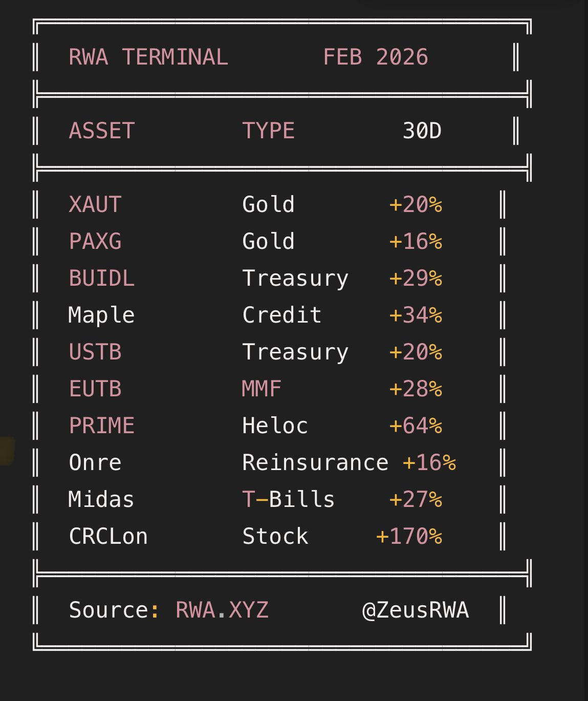Click the RWA TERMINAL title text
Image resolution: width=588 pixels, height=701 pixels.
pyautogui.click(x=148, y=57)
